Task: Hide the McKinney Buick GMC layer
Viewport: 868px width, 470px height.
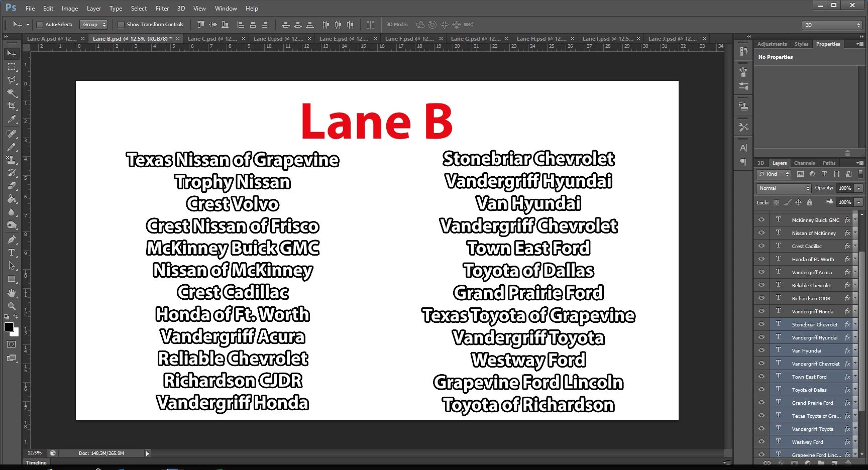Action: coord(762,220)
